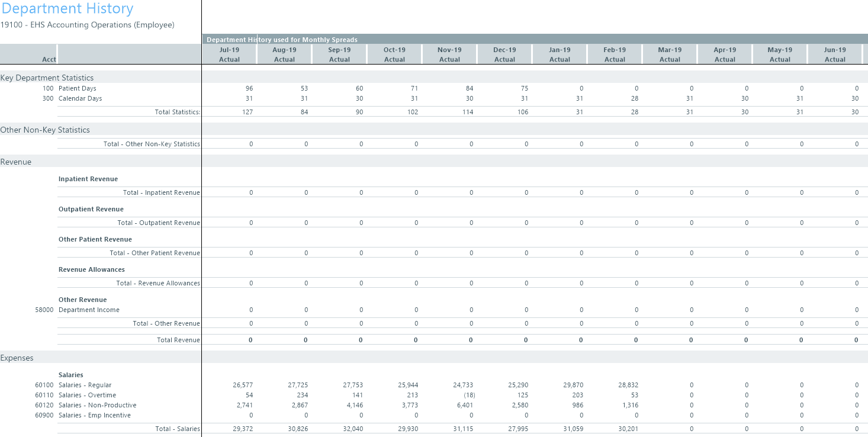This screenshot has height=437, width=868.
Task: Click the Inpatient Revenue subsection heading
Action: tap(88, 179)
